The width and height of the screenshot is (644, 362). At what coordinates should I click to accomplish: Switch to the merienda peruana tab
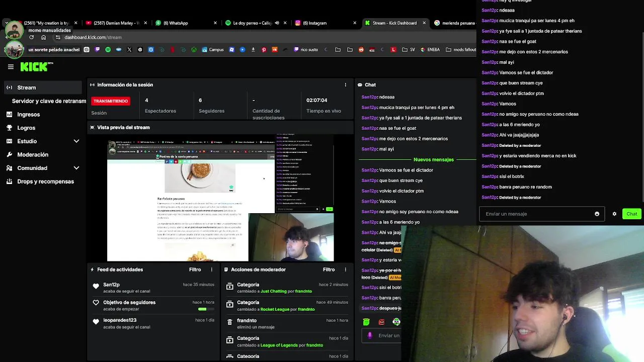click(455, 23)
